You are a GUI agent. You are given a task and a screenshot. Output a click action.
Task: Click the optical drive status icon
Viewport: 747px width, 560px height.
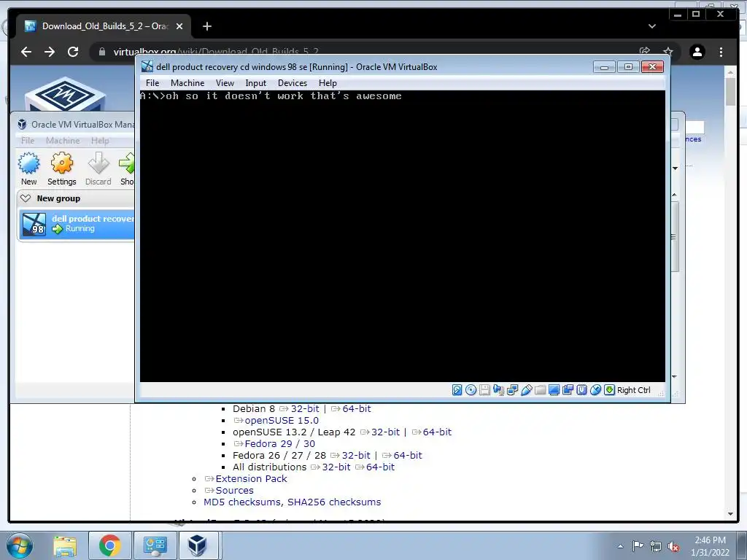pos(471,390)
